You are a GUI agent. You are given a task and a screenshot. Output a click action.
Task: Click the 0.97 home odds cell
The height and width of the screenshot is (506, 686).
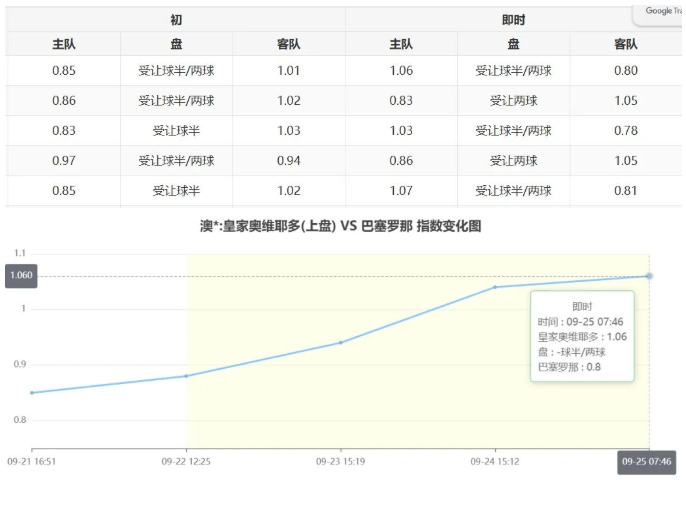pyautogui.click(x=64, y=161)
